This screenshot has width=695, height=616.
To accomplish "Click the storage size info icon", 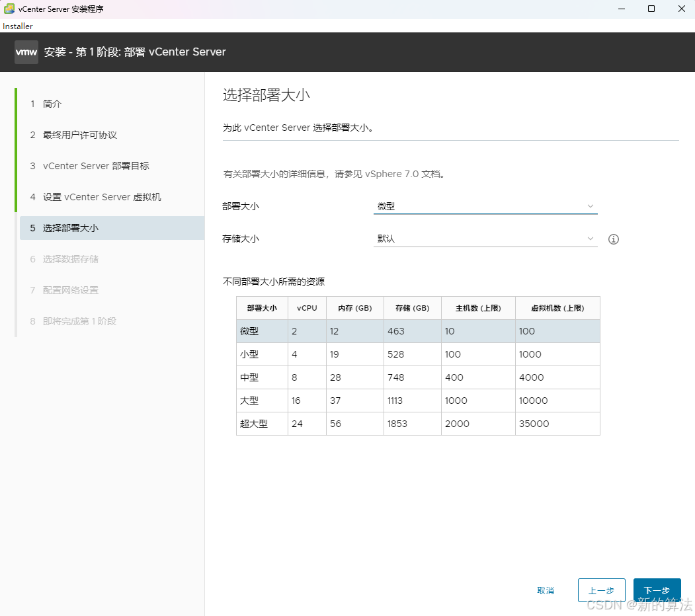I will [614, 239].
